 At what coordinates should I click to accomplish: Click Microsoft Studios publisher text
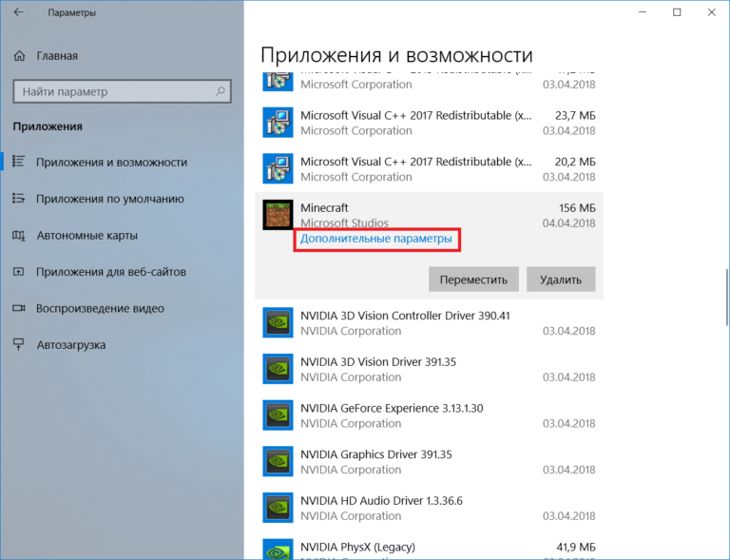(x=344, y=223)
